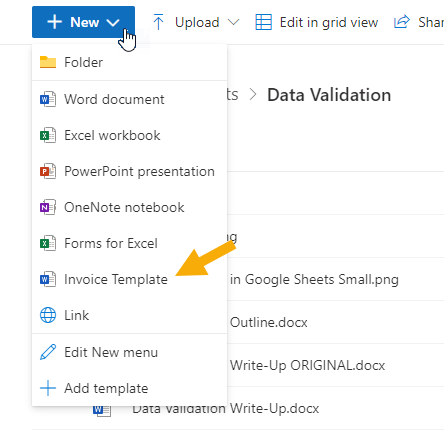Click the Upload arrow icon
Viewport: 444px width, 432px height.
pyautogui.click(x=158, y=22)
